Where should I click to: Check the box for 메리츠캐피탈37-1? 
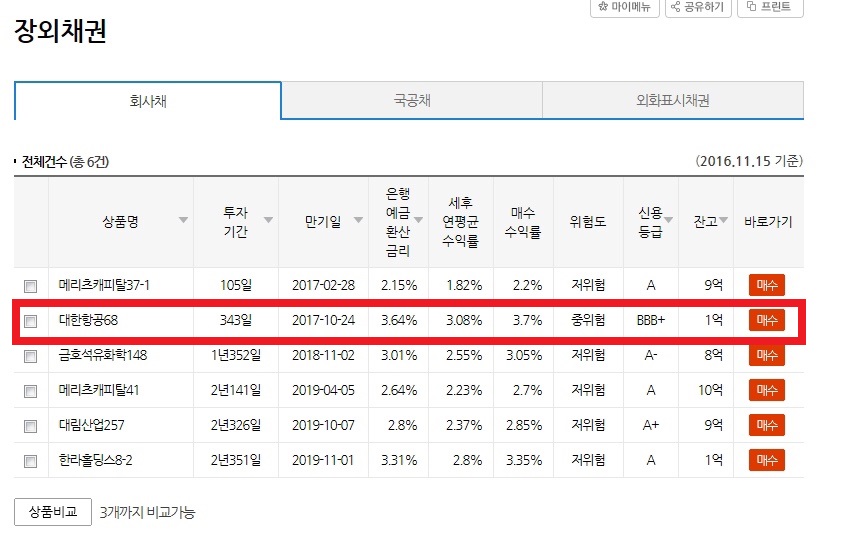pyautogui.click(x=31, y=286)
